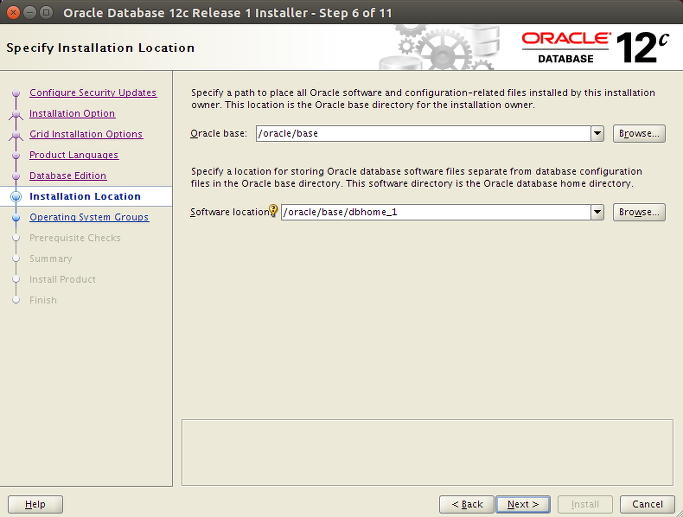
Task: Click the Help button
Action: 35,504
